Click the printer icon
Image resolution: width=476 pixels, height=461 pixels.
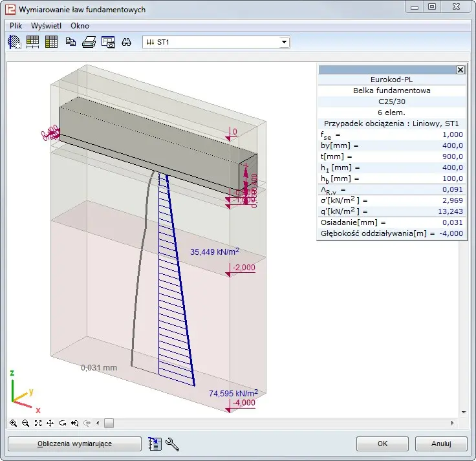(x=89, y=42)
